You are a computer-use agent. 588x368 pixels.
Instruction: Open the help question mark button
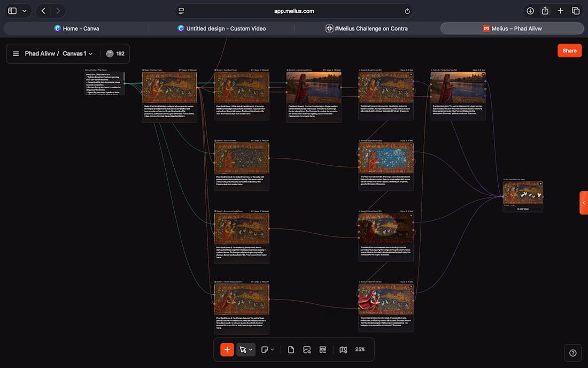572,352
